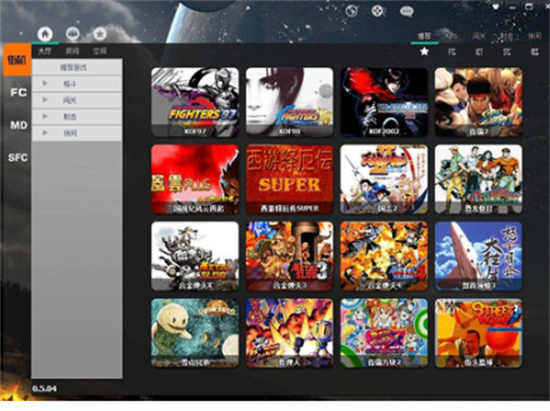
Task: Select the 闯关 tab at top right
Action: pos(479,35)
